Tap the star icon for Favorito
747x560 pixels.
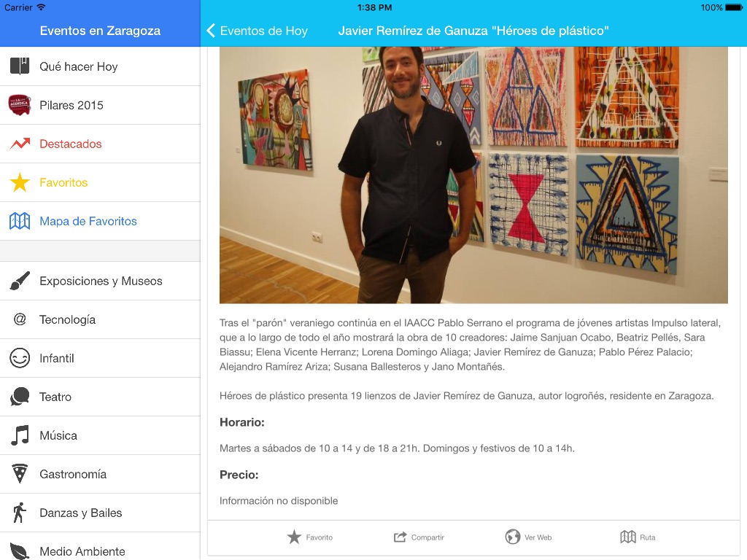294,537
